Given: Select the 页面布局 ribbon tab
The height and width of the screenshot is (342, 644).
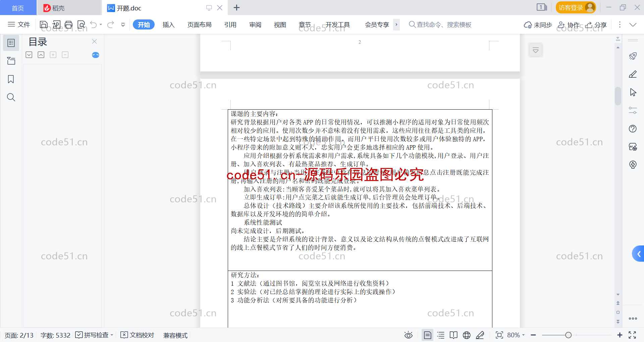Looking at the screenshot, I should coord(200,24).
